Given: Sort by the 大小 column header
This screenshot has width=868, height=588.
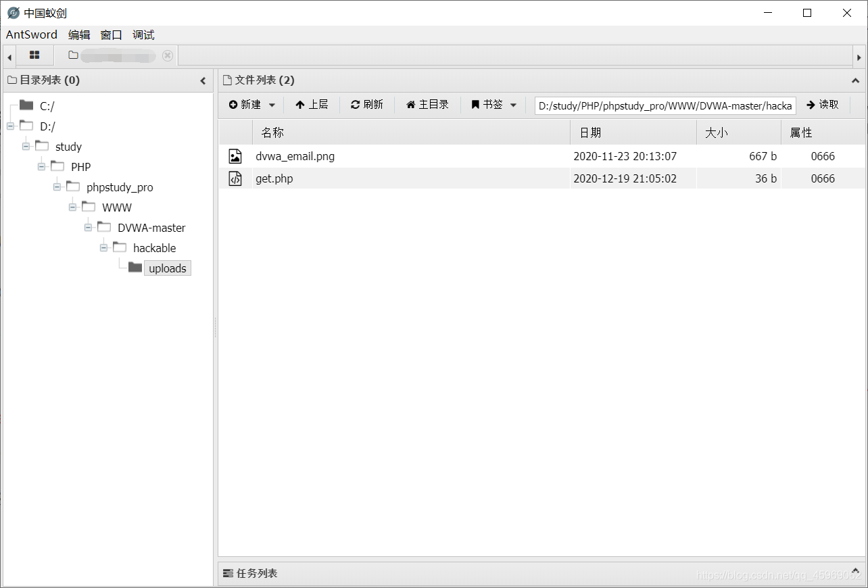Looking at the screenshot, I should (x=739, y=132).
